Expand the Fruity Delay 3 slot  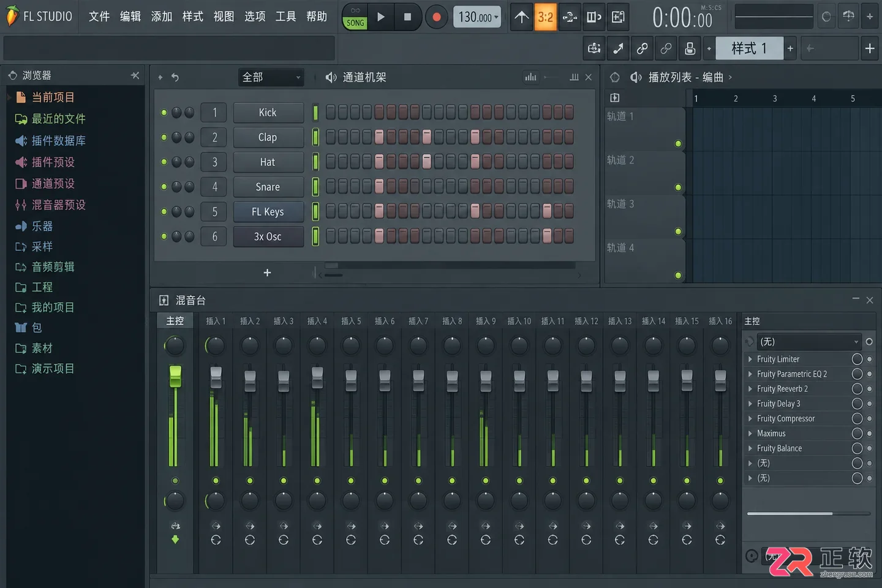point(750,404)
